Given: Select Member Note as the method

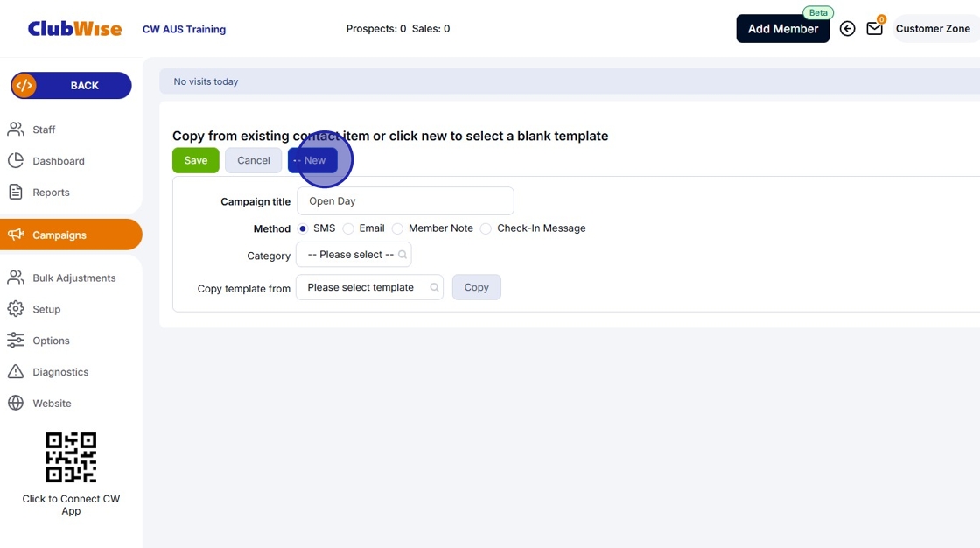Looking at the screenshot, I should [x=397, y=228].
